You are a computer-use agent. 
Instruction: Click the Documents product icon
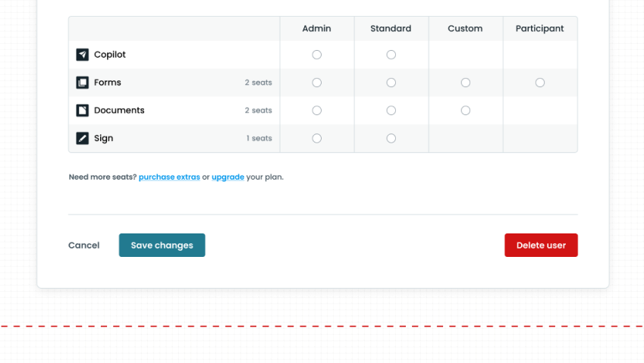pyautogui.click(x=82, y=111)
